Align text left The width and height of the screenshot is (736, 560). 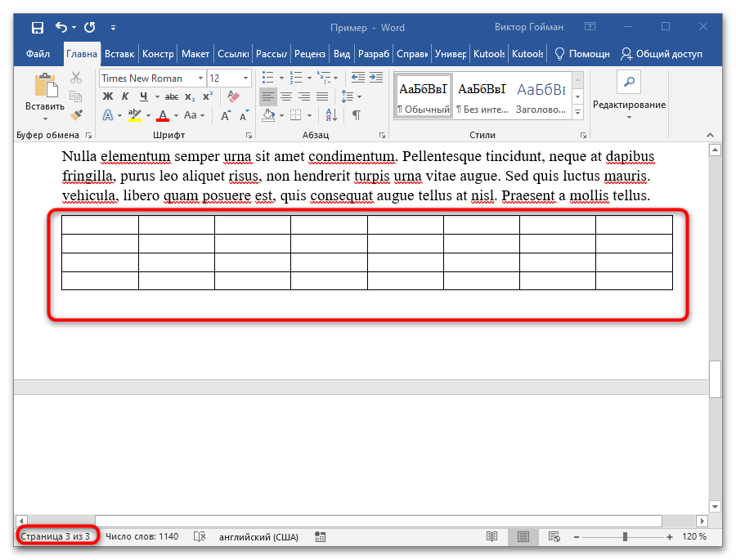point(268,96)
